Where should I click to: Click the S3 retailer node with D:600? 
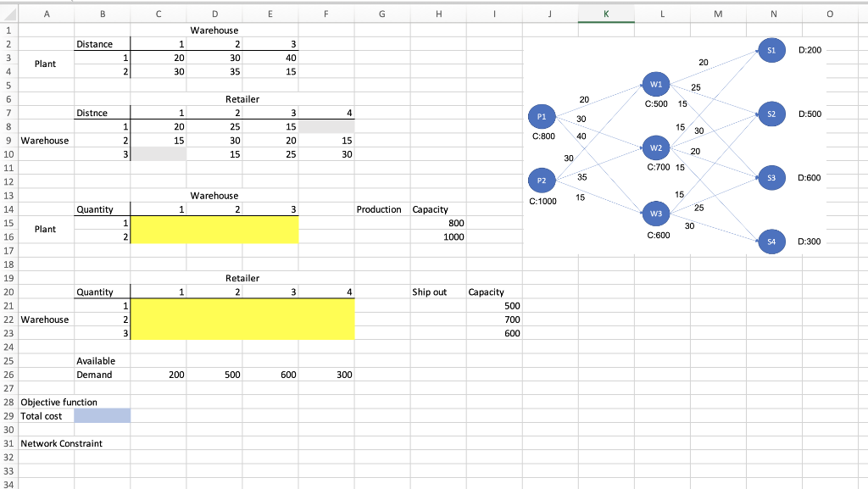pyautogui.click(x=771, y=178)
